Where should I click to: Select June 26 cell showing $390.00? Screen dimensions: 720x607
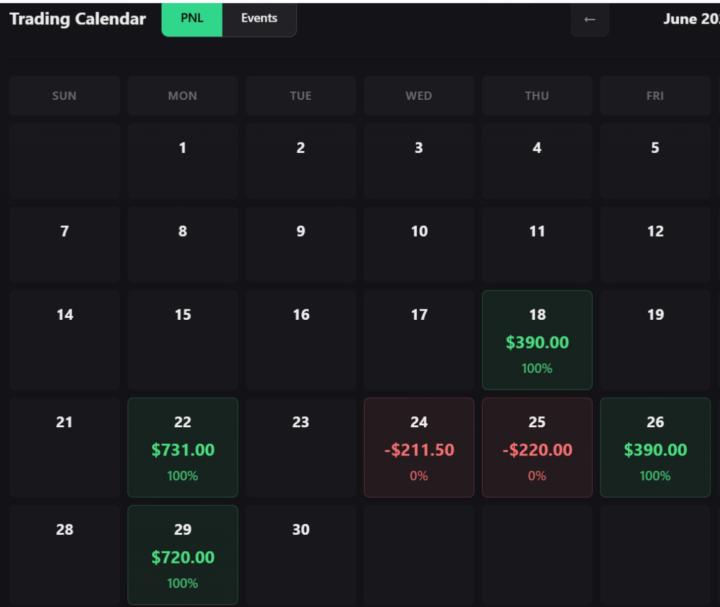[x=655, y=447]
